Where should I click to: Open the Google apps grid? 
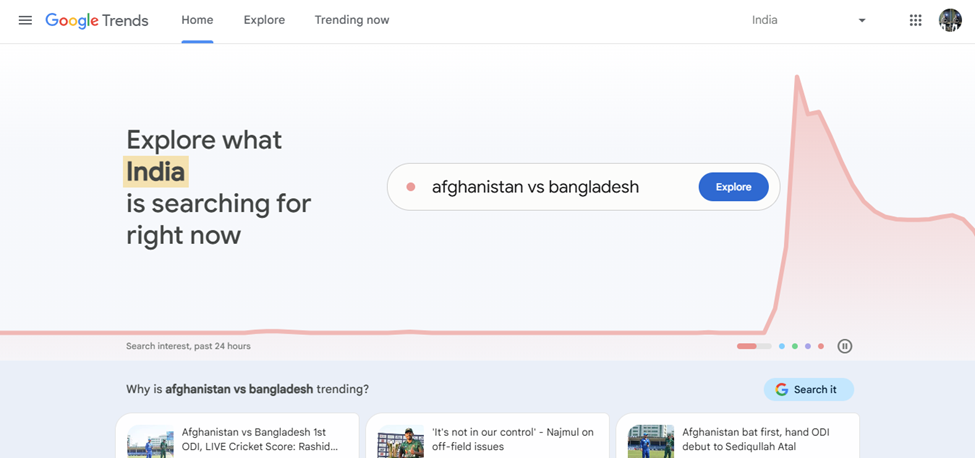[x=915, y=20]
